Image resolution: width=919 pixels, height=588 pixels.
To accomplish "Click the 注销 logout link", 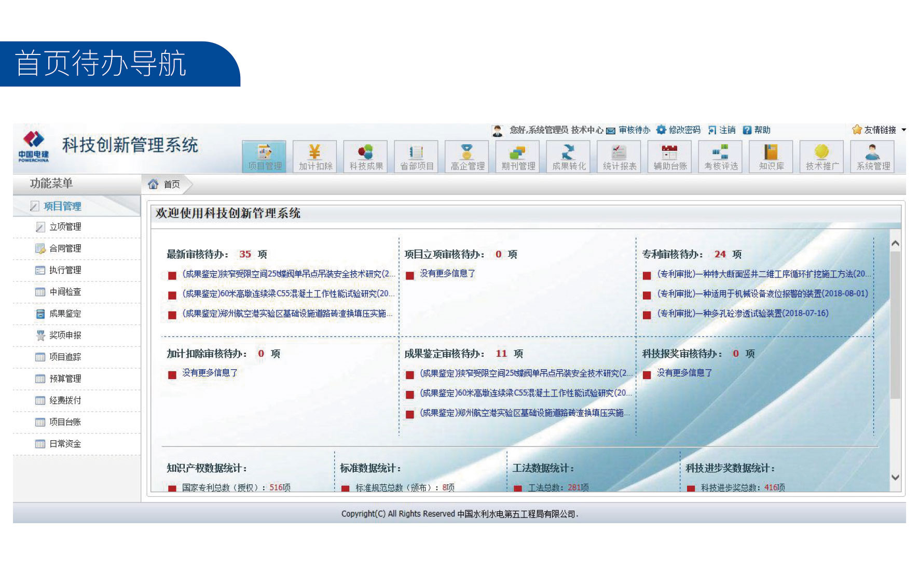I will pyautogui.click(x=727, y=130).
